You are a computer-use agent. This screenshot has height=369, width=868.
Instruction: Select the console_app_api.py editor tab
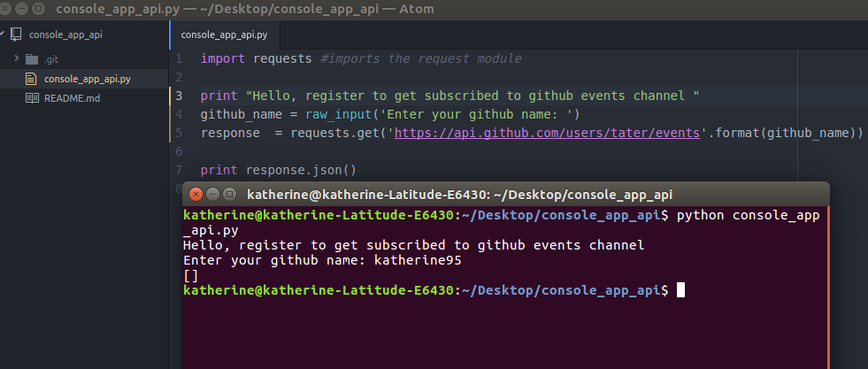[x=224, y=35]
